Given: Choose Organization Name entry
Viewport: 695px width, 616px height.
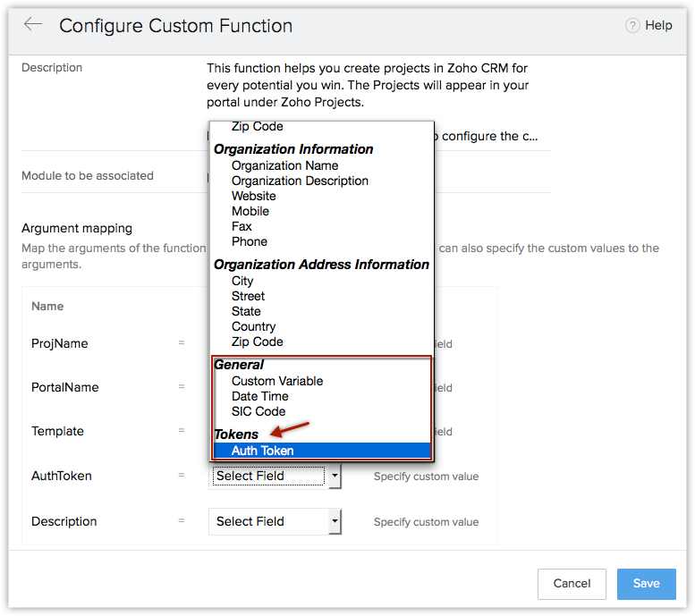Looking at the screenshot, I should pyautogui.click(x=284, y=165).
